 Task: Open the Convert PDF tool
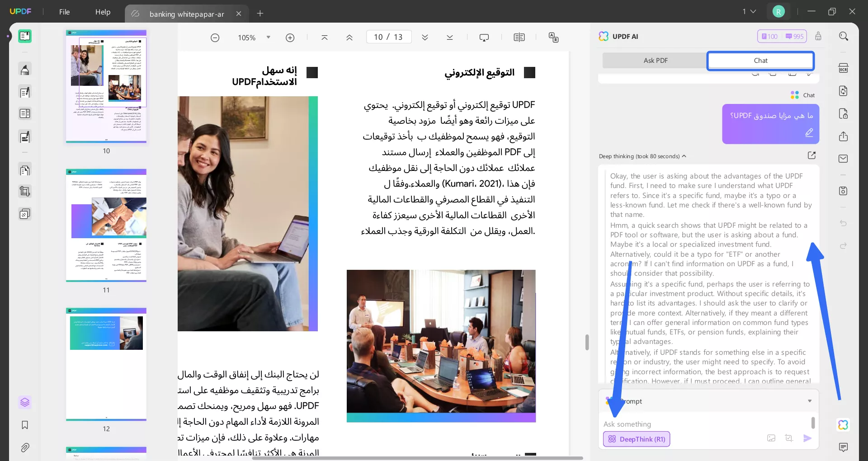(x=844, y=91)
